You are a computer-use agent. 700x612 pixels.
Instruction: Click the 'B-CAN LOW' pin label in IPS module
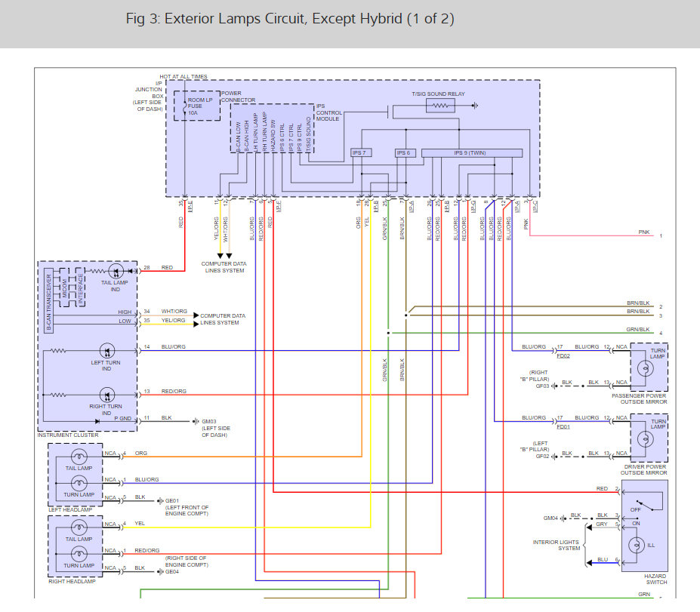coord(239,137)
